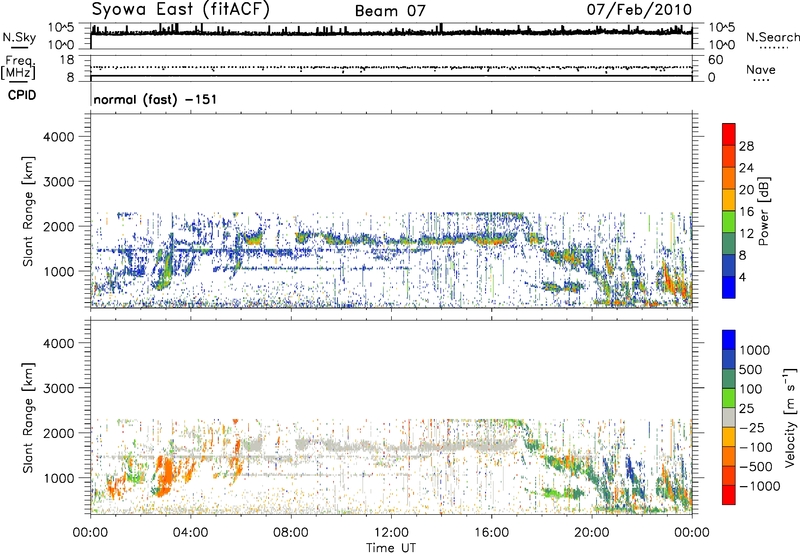
Task: Click the right axis value 60
Action: point(715,60)
